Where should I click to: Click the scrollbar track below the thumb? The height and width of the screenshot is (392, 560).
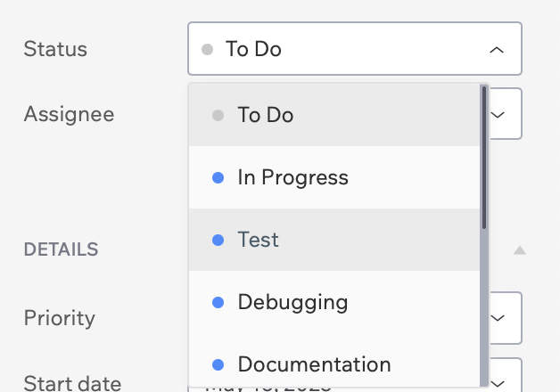click(484, 307)
